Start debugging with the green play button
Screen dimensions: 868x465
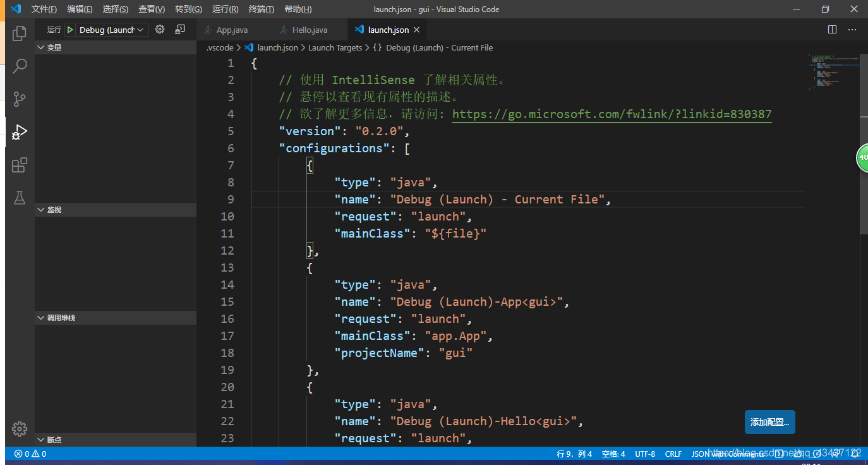[69, 29]
